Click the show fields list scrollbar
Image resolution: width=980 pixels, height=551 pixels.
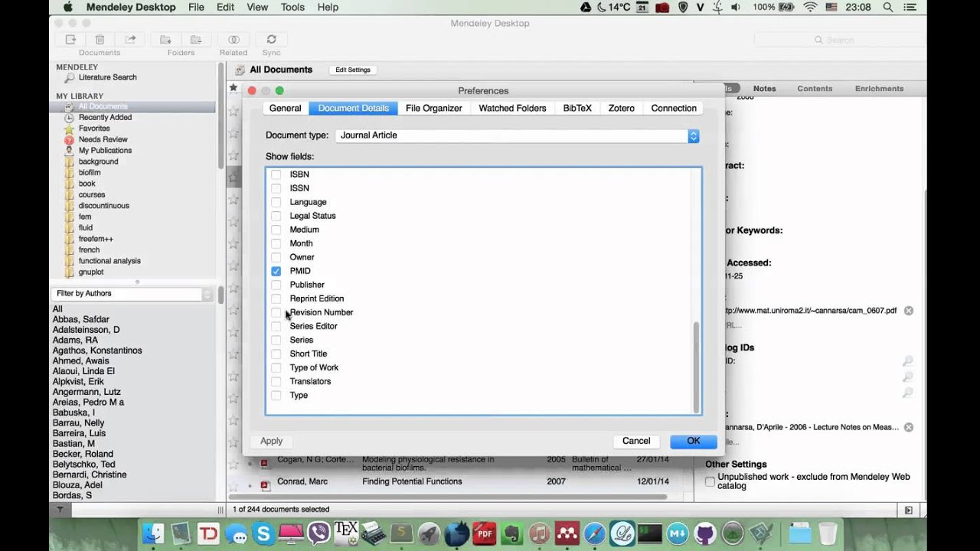pyautogui.click(x=696, y=366)
